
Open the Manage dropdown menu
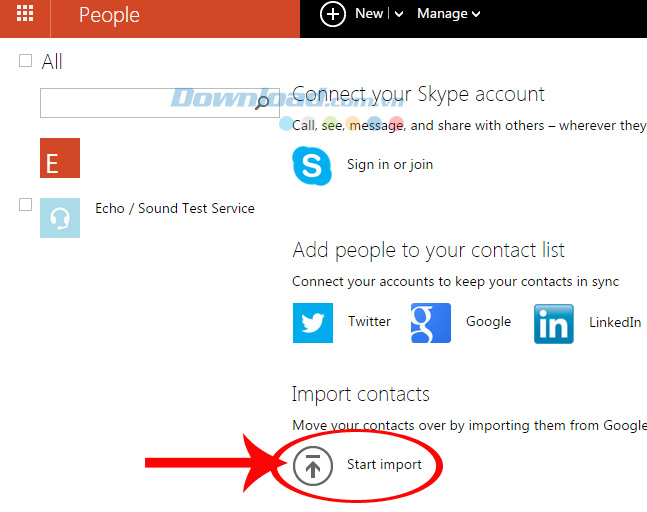448,14
